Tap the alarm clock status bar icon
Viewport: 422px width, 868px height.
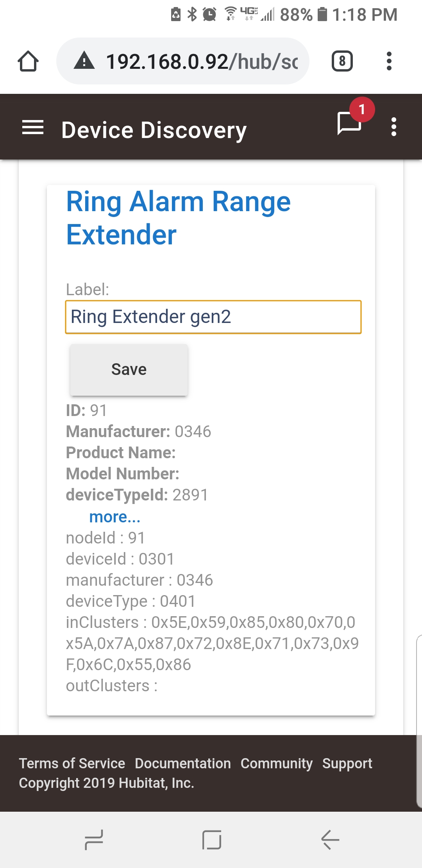(x=210, y=15)
